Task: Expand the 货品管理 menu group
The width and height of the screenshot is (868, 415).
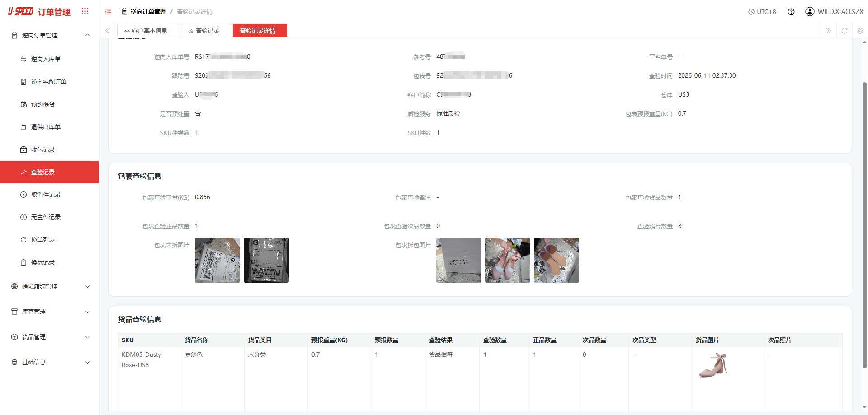Action: coord(50,337)
